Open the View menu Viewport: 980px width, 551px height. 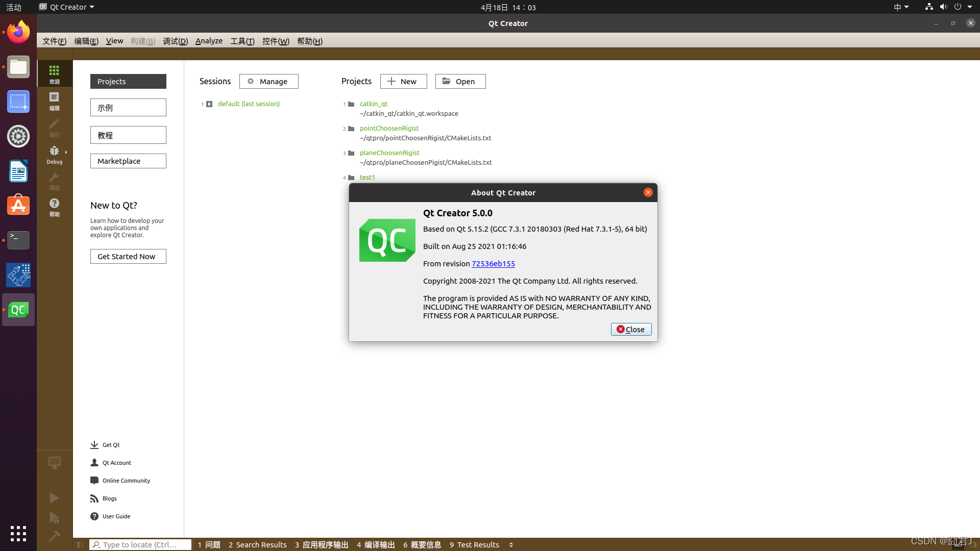(114, 41)
